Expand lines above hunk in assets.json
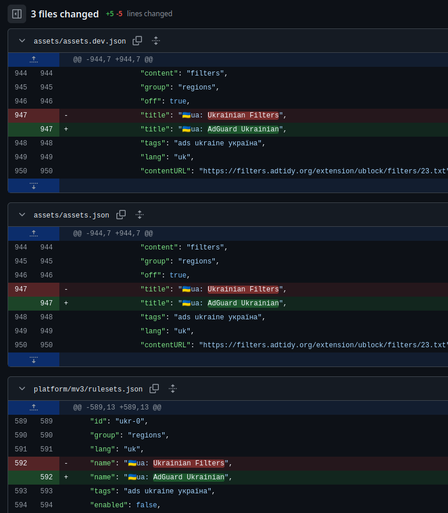Image resolution: width=448 pixels, height=513 pixels. tap(34, 234)
